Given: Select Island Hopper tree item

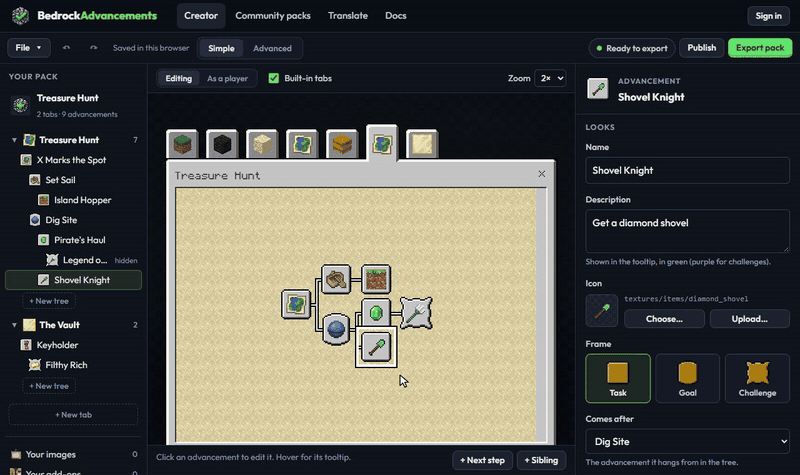Looking at the screenshot, I should pyautogui.click(x=73, y=200).
